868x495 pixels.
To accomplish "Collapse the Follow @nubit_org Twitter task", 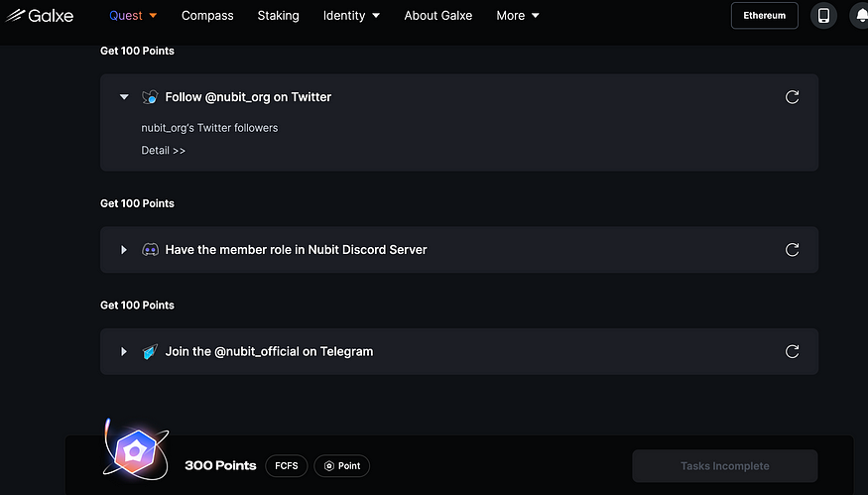I will pyautogui.click(x=124, y=97).
